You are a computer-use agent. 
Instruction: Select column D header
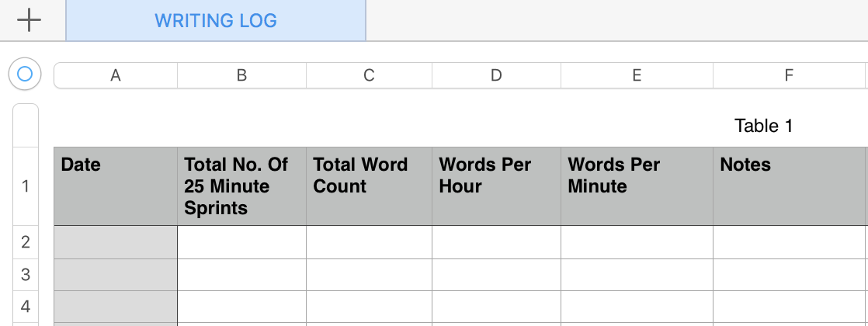point(497,75)
